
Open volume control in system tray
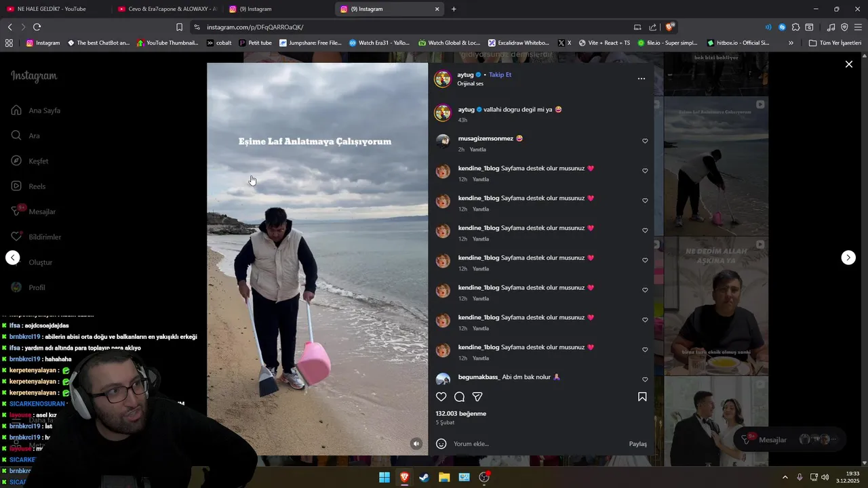coord(825,477)
